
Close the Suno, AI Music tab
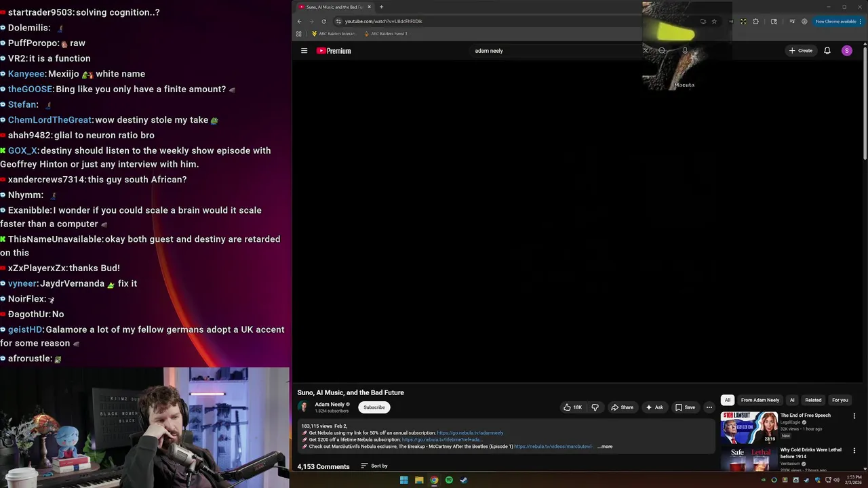point(369,7)
